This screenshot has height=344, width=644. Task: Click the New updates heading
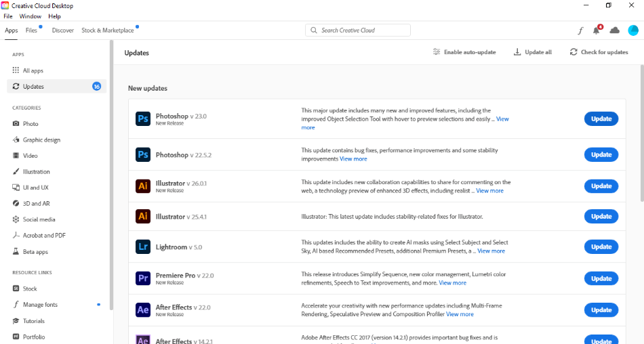tap(148, 88)
